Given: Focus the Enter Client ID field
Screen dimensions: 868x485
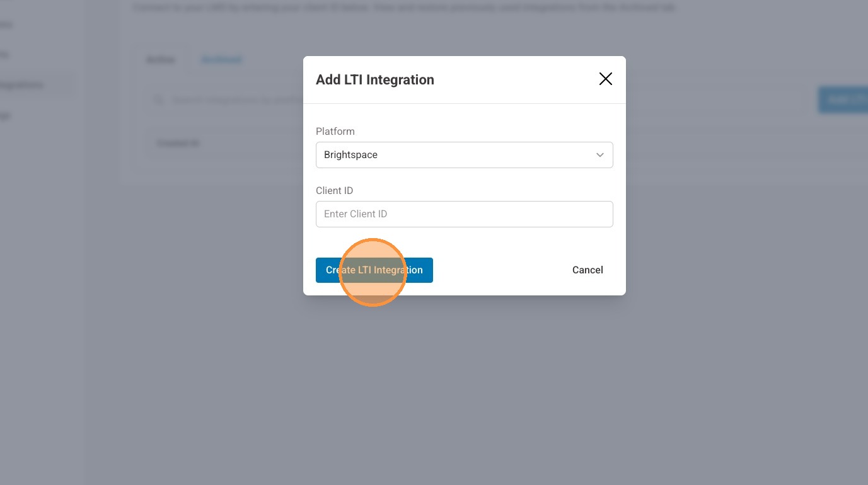Looking at the screenshot, I should click(x=464, y=214).
